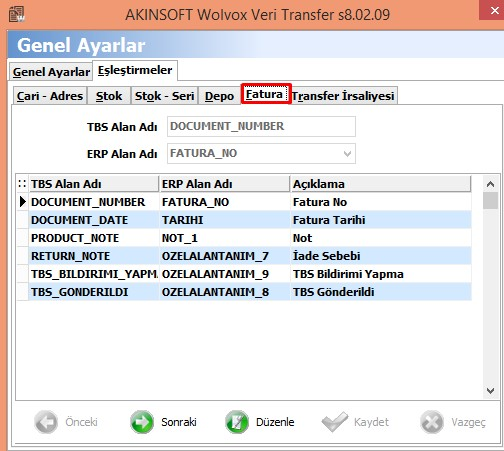This screenshot has height=451, width=504.
Task: Click the TBS Gönderildi description cell
Action: [x=381, y=292]
